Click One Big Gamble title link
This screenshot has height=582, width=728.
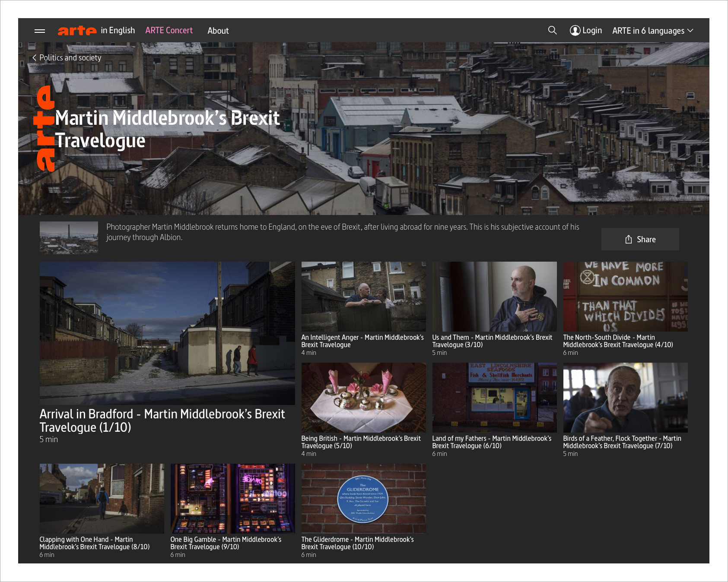pyautogui.click(x=226, y=543)
